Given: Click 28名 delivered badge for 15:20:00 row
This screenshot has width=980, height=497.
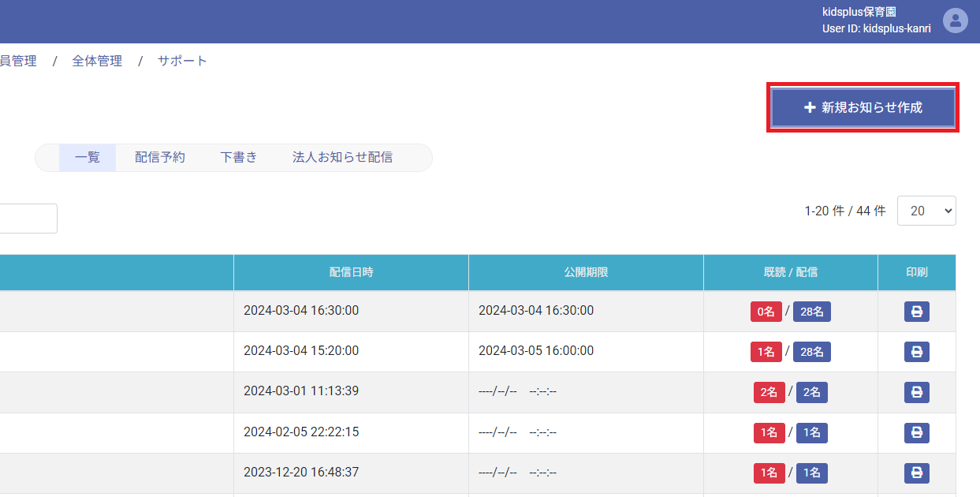Looking at the screenshot, I should tap(812, 352).
